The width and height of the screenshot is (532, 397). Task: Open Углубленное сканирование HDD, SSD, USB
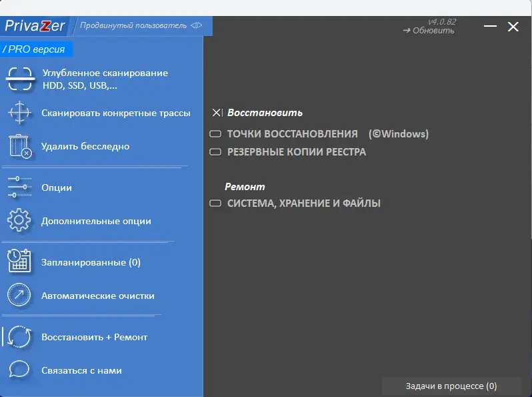point(105,79)
